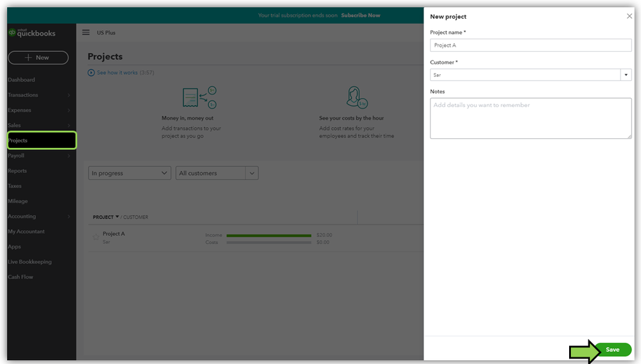Image resolution: width=641 pixels, height=364 pixels.
Task: Open Reports in the sidebar
Action: coord(17,170)
